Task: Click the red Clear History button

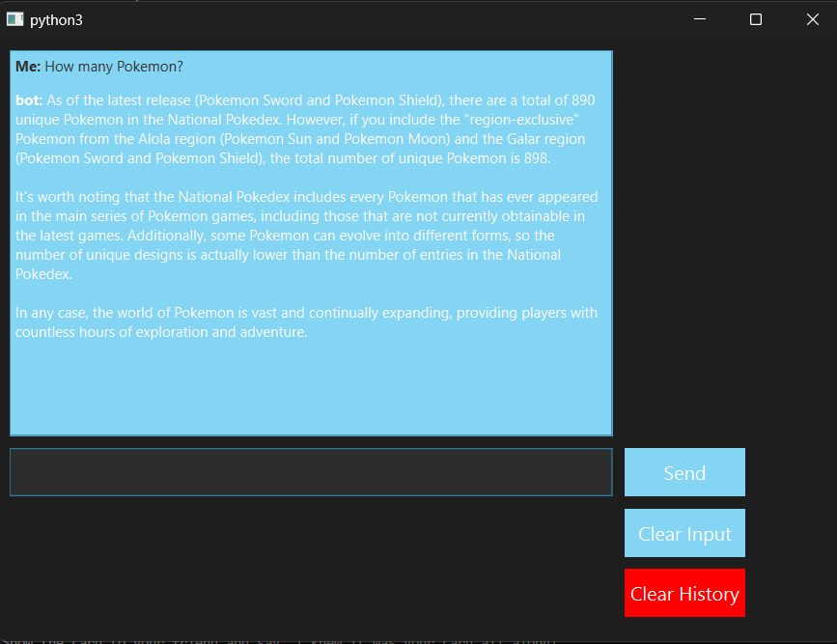Action: pos(684,593)
